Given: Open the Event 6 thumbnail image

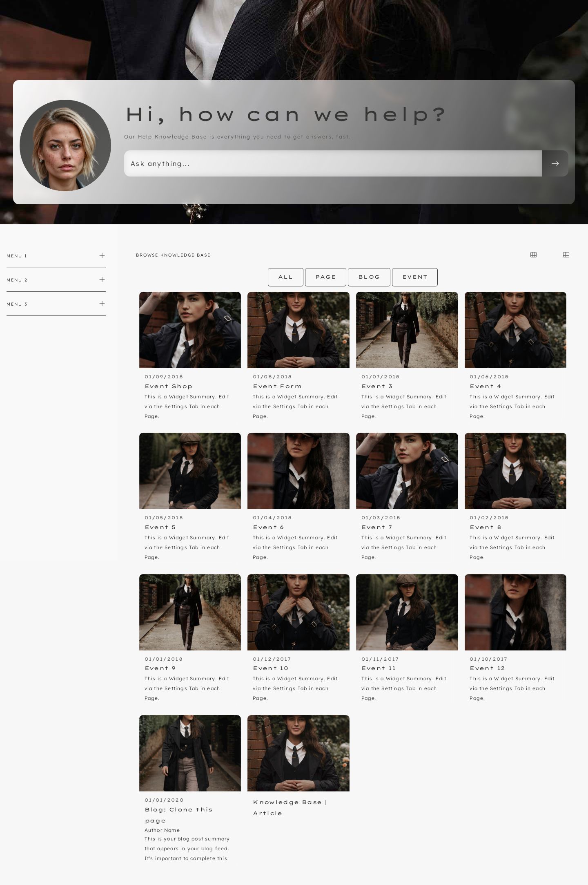Looking at the screenshot, I should (298, 471).
